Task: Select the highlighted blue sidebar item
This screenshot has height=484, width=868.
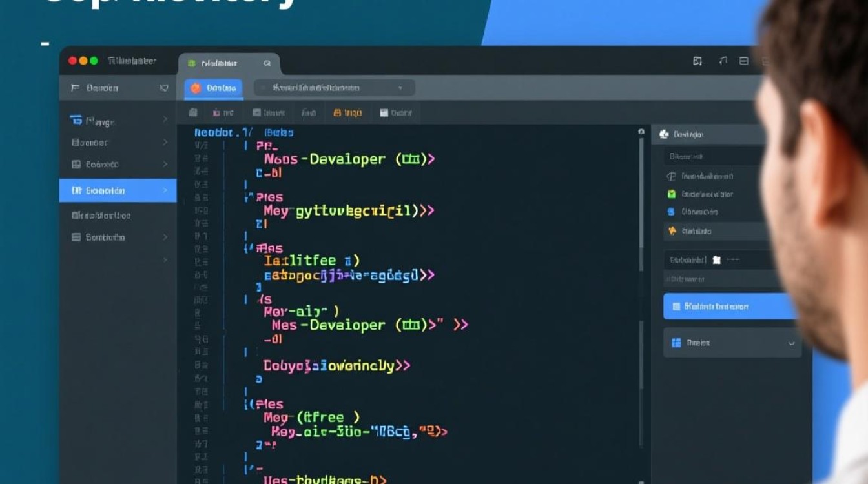Action: (118, 190)
